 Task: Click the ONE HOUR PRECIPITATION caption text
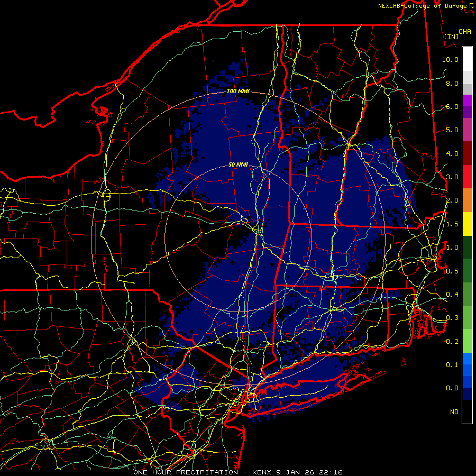186,472
